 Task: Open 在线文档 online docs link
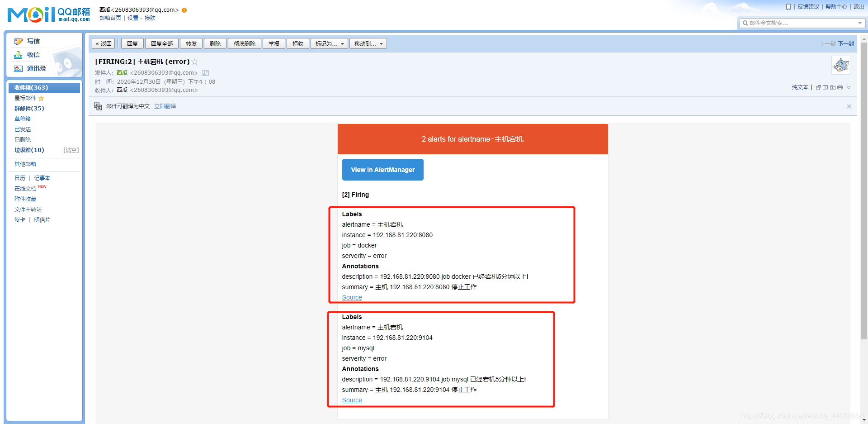coord(25,189)
